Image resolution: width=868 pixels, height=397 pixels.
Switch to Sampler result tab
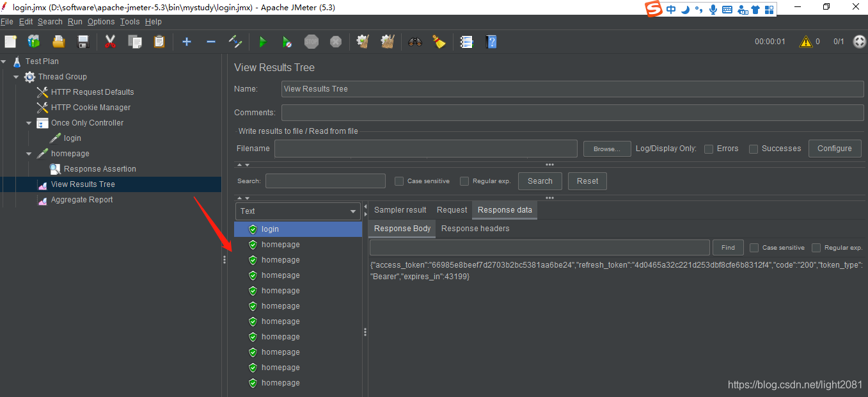[400, 210]
